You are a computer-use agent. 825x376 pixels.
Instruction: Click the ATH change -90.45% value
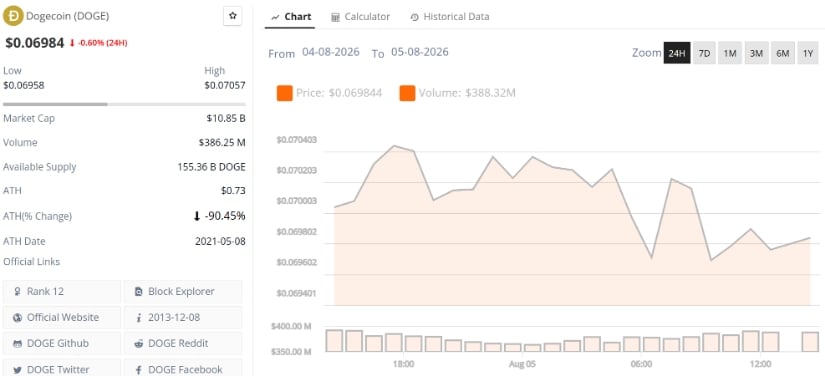[219, 216]
